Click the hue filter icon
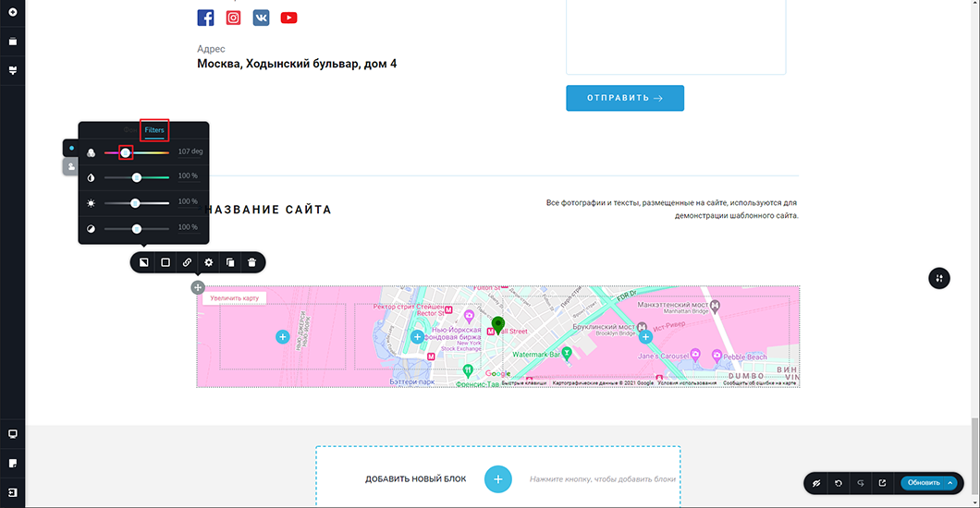The height and width of the screenshot is (508, 980). coord(92,152)
